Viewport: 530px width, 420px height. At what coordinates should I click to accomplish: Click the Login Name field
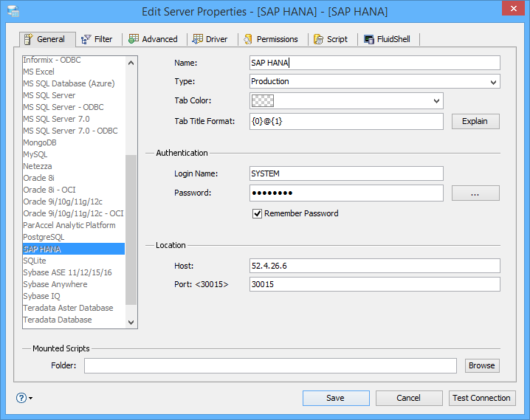pos(346,173)
